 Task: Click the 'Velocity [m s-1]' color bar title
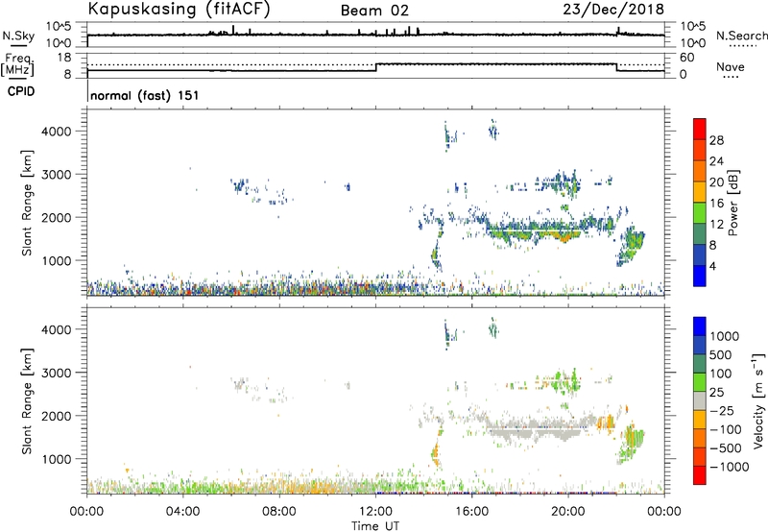[x=758, y=400]
